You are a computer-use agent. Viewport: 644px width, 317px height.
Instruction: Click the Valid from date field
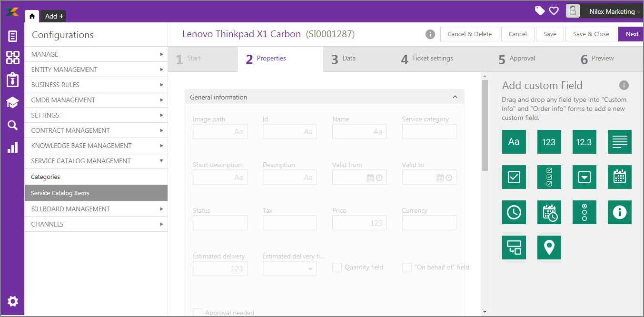(359, 177)
